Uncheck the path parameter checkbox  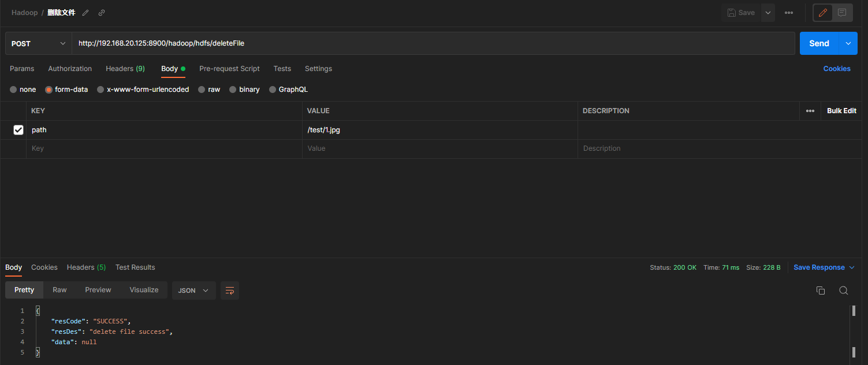click(x=18, y=130)
